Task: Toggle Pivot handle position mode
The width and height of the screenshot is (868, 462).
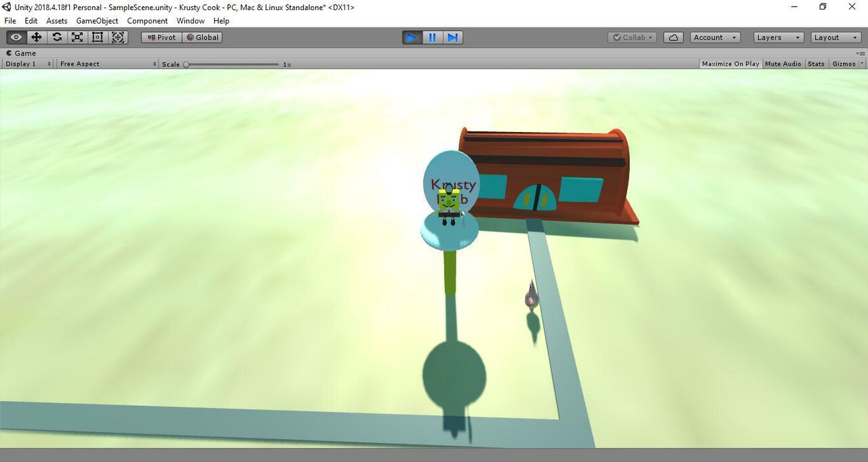Action: [x=161, y=37]
